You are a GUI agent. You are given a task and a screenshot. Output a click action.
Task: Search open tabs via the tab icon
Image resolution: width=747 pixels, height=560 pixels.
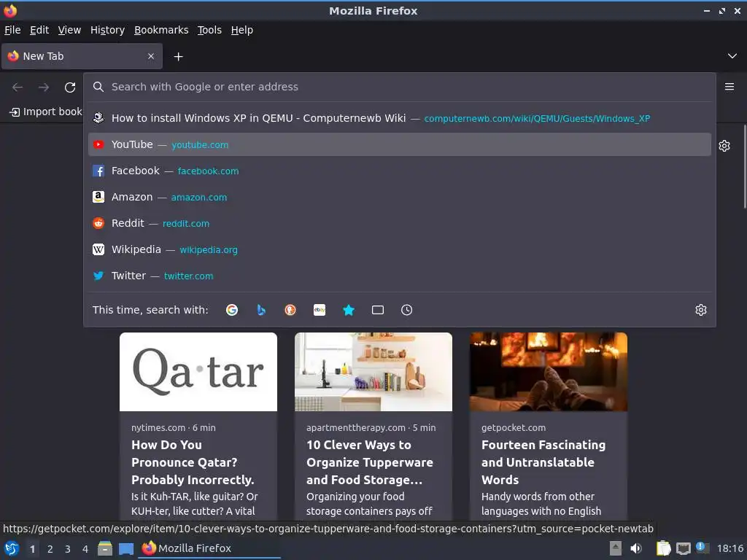pos(378,310)
